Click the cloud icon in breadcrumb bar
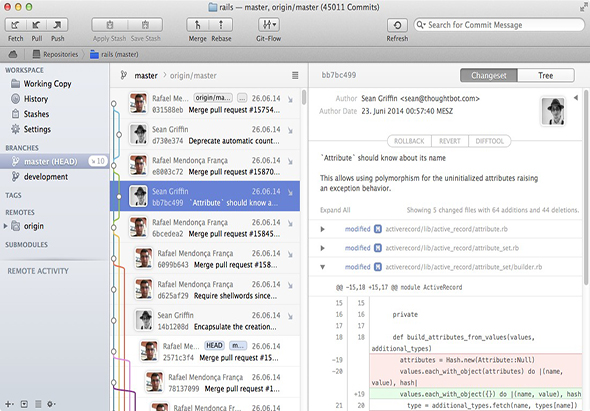Screen dimensions: 590x411 coord(13,54)
